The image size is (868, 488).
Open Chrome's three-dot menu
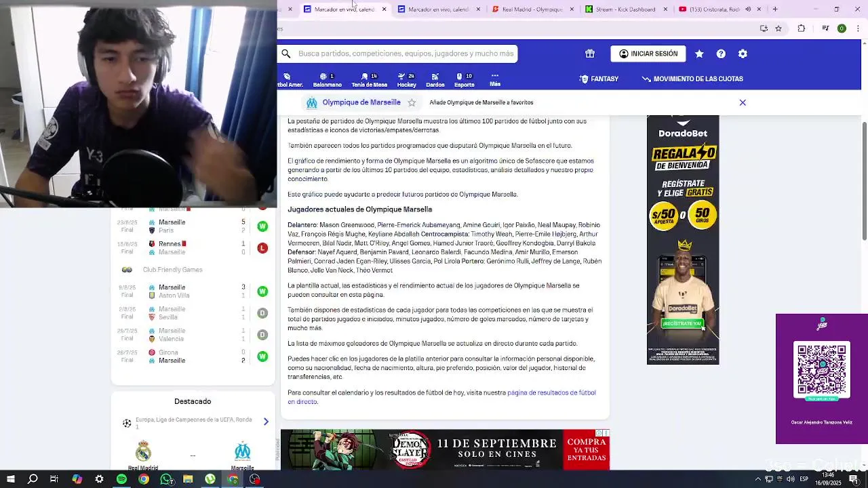point(859,28)
